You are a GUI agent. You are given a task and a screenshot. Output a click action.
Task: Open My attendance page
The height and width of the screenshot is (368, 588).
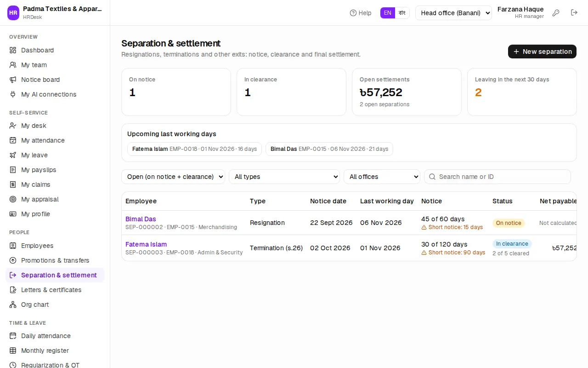click(55, 140)
